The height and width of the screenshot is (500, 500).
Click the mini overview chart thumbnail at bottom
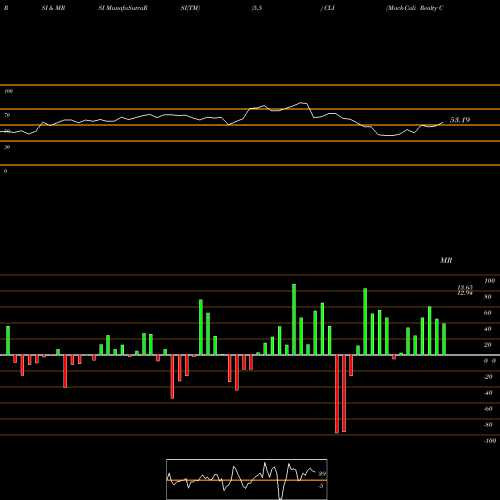(x=247, y=479)
